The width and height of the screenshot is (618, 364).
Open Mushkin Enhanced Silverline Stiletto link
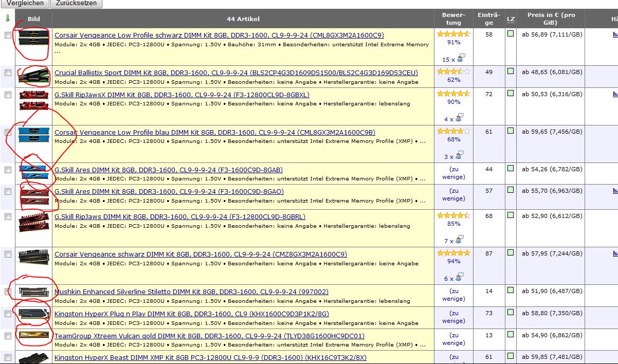[191, 292]
